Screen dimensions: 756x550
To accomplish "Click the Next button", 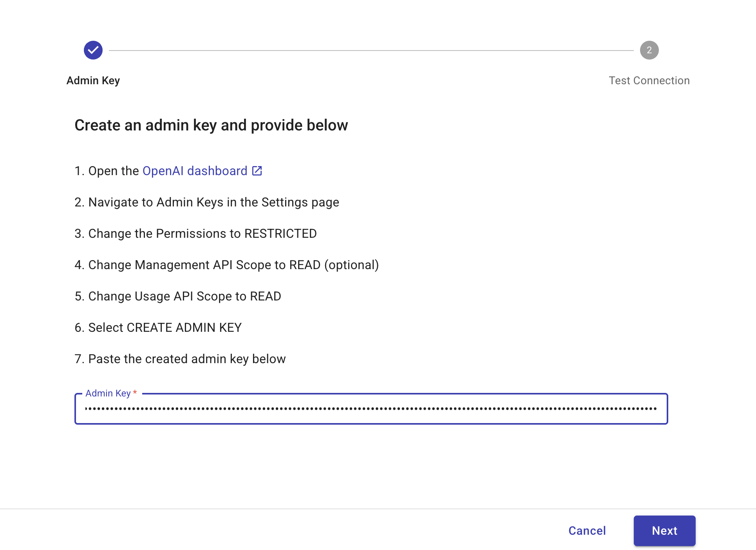I will [664, 530].
